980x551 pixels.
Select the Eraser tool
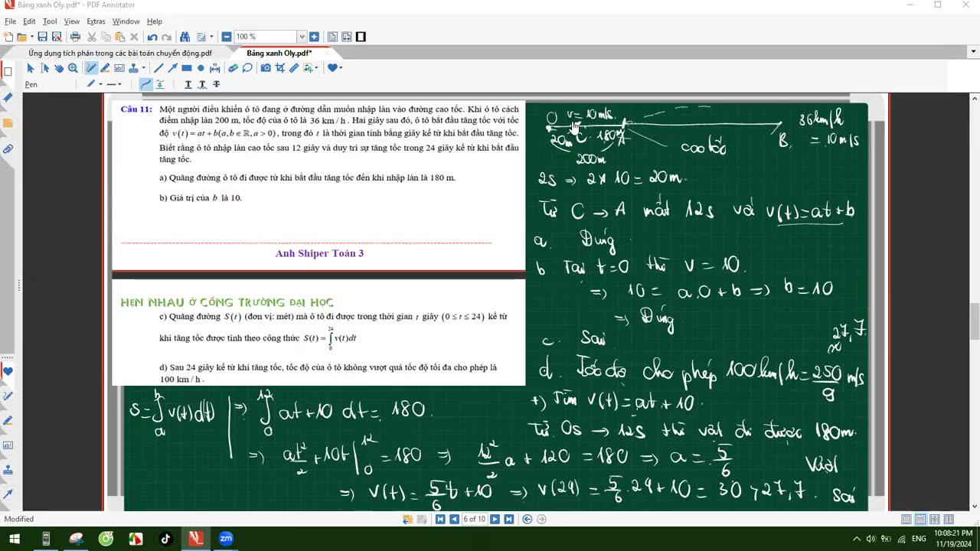[233, 68]
